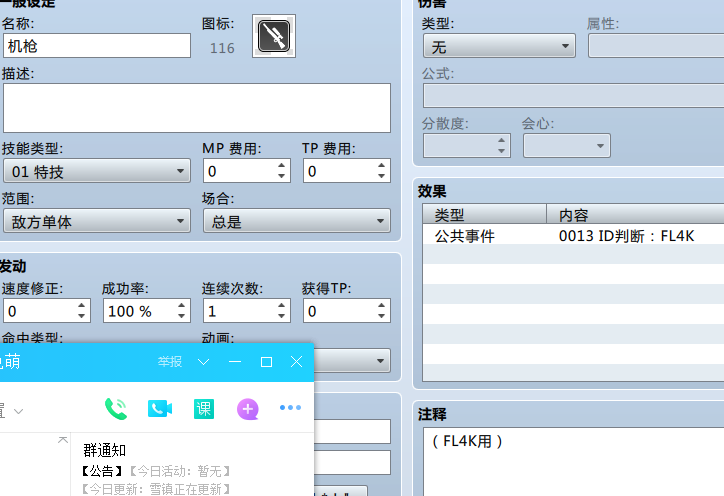724x496 pixels.
Task: Click the 类型 column header in 效果 list
Action: tap(484, 214)
